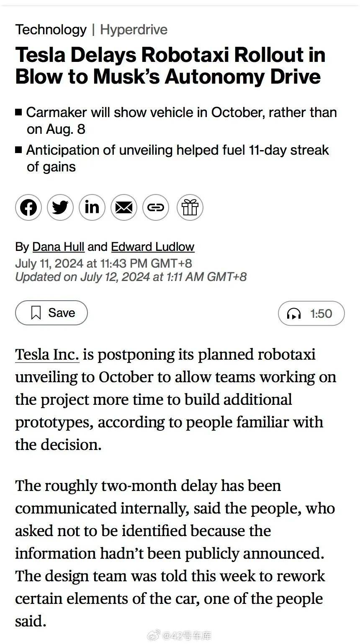The width and height of the screenshot is (360, 644).
Task: Copy the article link
Action: (x=155, y=207)
